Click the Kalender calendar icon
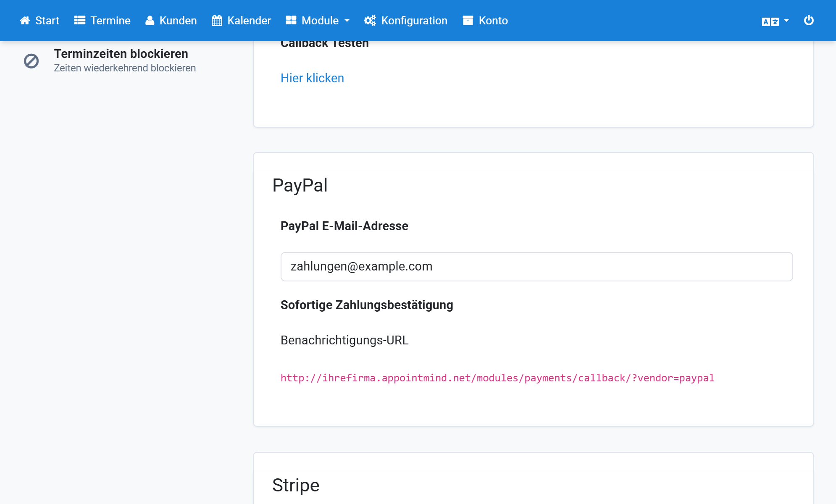The height and width of the screenshot is (504, 836). (x=217, y=21)
